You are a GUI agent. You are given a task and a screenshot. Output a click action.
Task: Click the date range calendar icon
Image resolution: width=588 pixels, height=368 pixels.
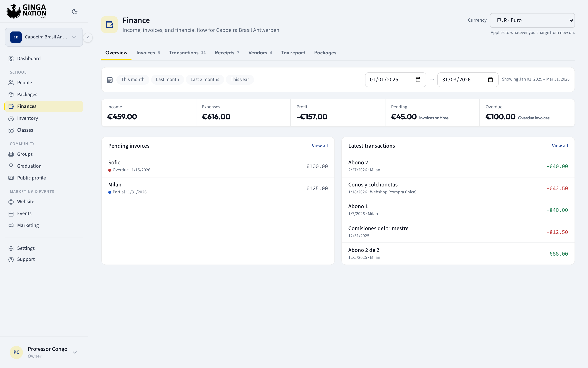(110, 80)
